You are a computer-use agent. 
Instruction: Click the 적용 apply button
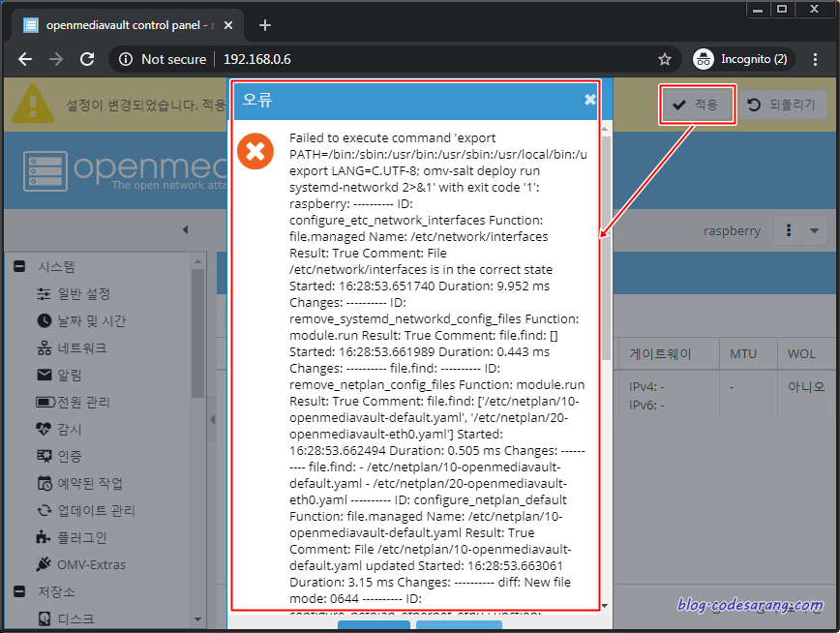697,105
